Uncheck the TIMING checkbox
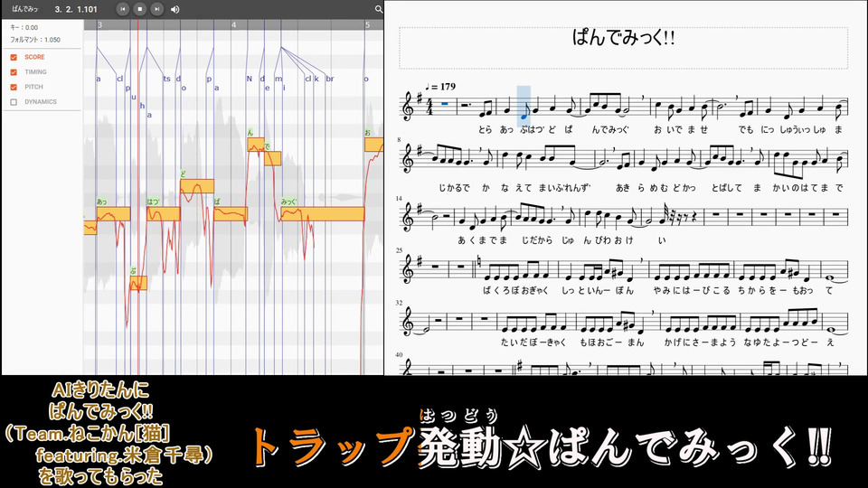Screen dimensions: 868x488 point(14,72)
